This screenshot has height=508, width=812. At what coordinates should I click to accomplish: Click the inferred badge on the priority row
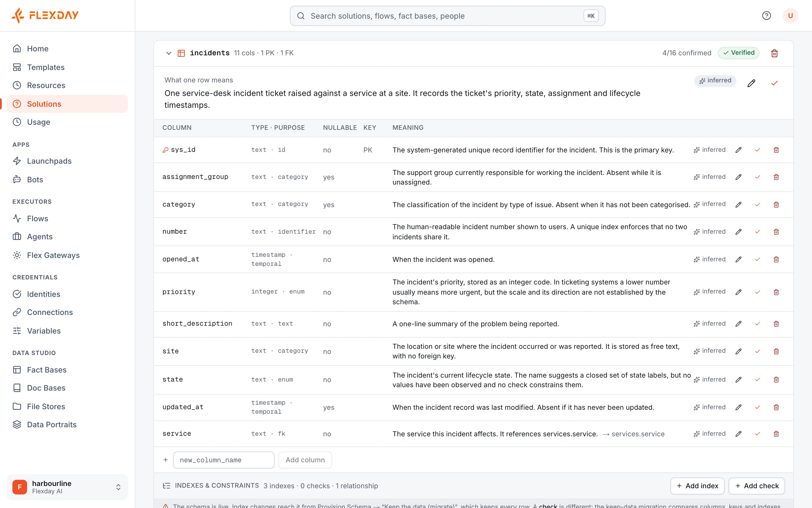pyautogui.click(x=709, y=292)
